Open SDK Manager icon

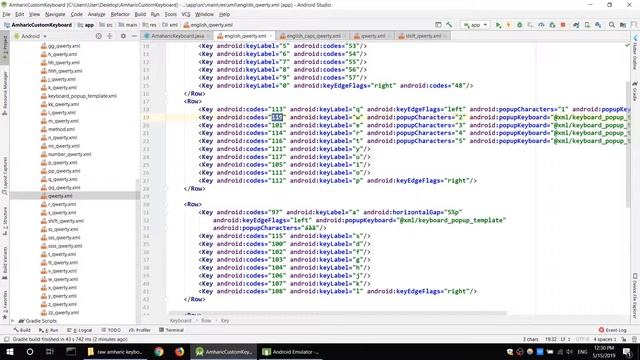click(598, 25)
